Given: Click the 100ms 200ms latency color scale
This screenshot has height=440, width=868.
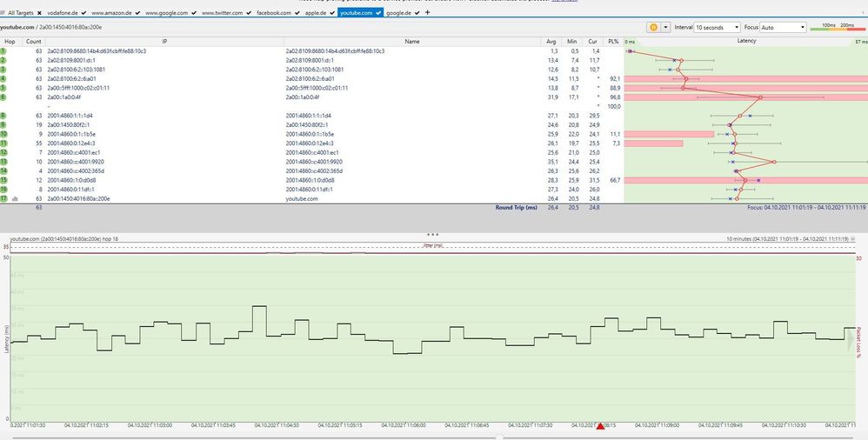Looking at the screenshot, I should (x=838, y=27).
